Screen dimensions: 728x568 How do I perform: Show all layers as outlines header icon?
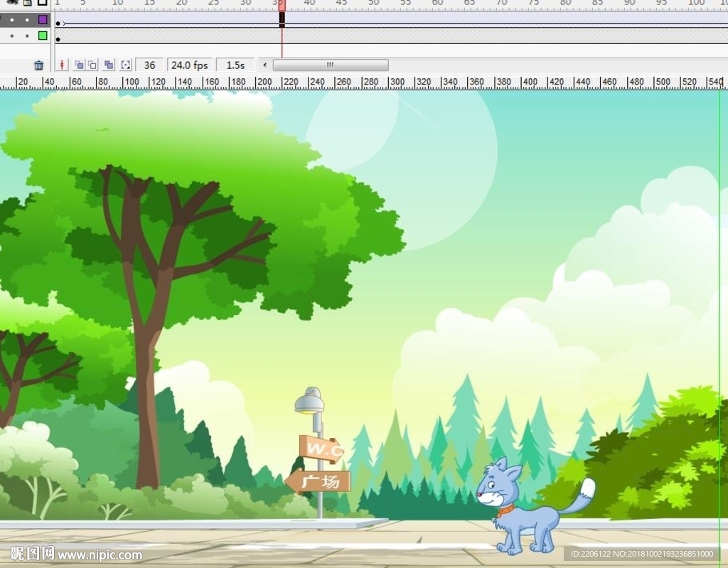(x=43, y=3)
